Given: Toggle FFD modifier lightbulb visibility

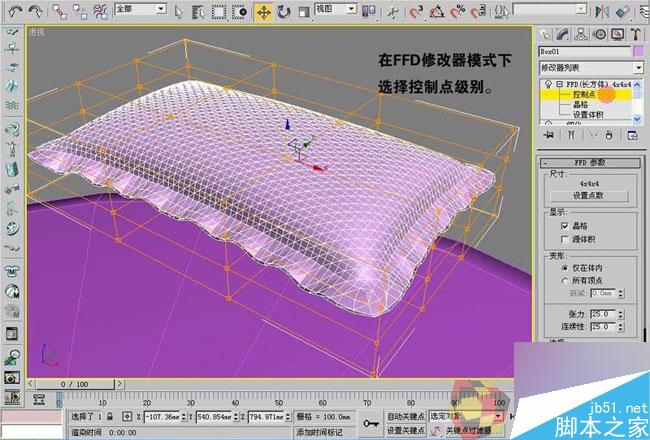Looking at the screenshot, I should tap(548, 84).
